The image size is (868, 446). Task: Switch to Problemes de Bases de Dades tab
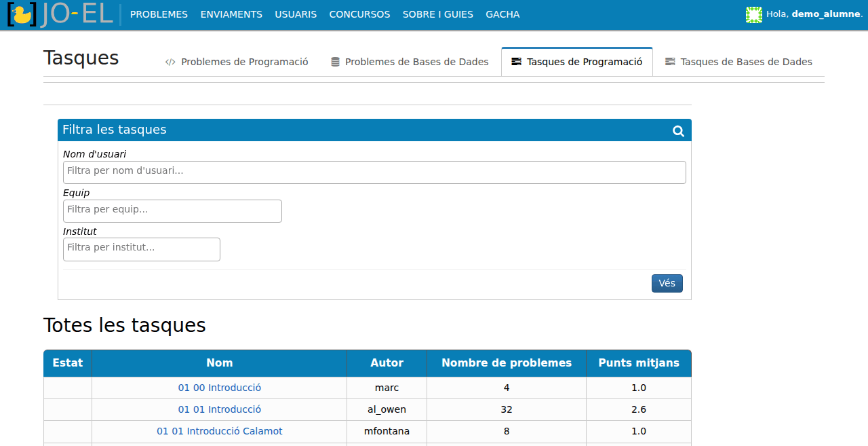point(410,62)
